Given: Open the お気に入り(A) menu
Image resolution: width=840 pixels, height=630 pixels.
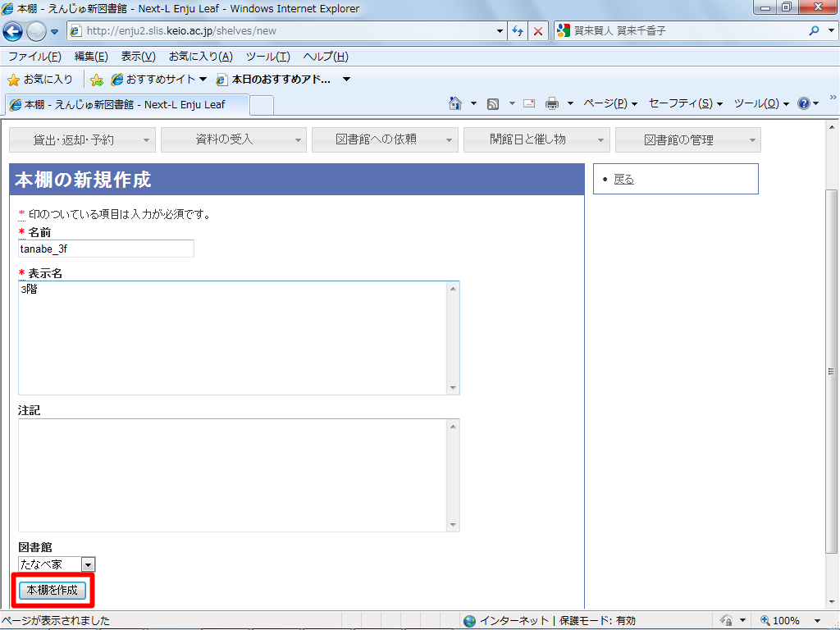Looking at the screenshot, I should (200, 57).
